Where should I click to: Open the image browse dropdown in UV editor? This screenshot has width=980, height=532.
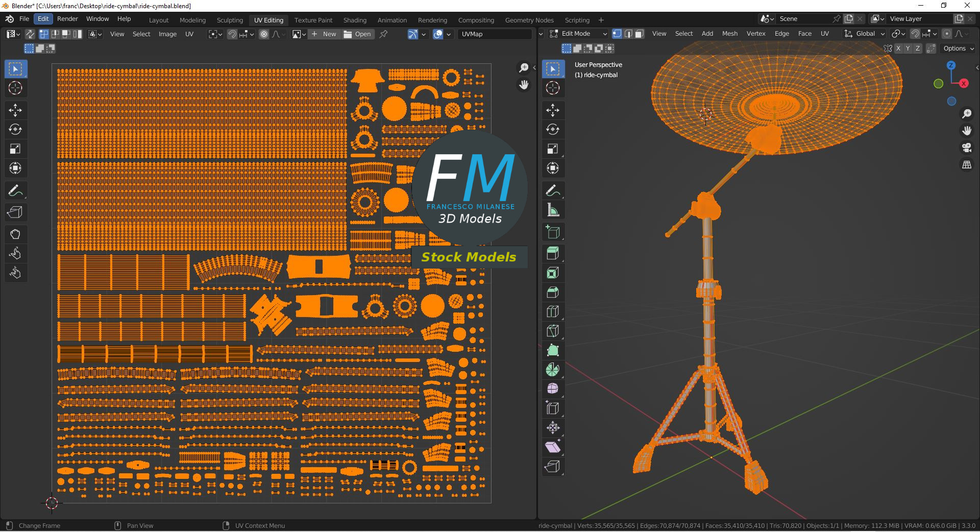pyautogui.click(x=299, y=34)
